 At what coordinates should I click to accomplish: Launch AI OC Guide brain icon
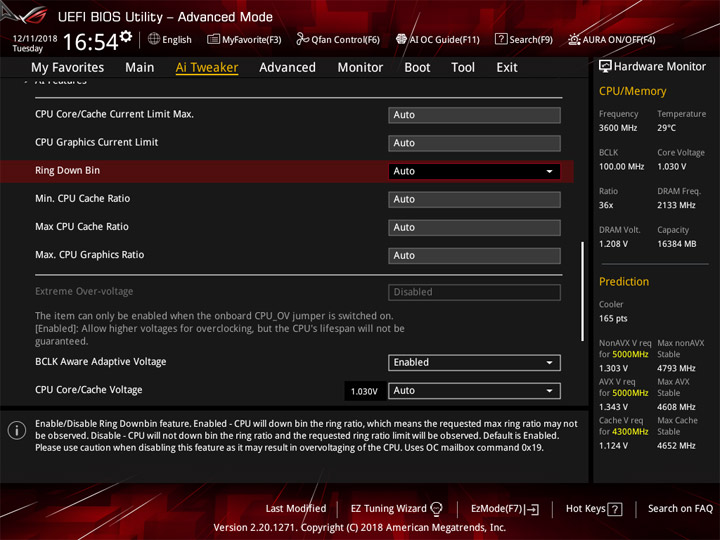point(401,39)
